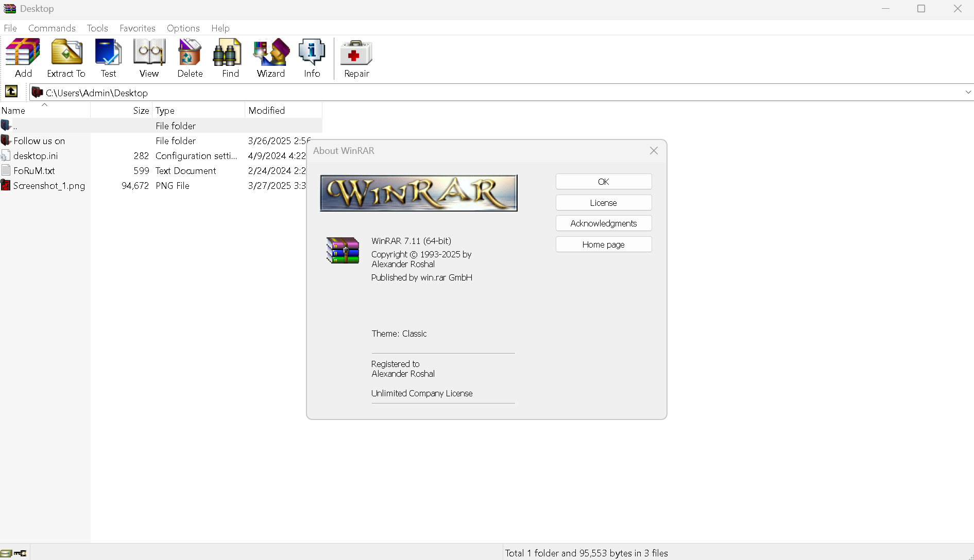The height and width of the screenshot is (560, 974).
Task: Click the WinRAR books icon in About dialog
Action: click(x=343, y=250)
